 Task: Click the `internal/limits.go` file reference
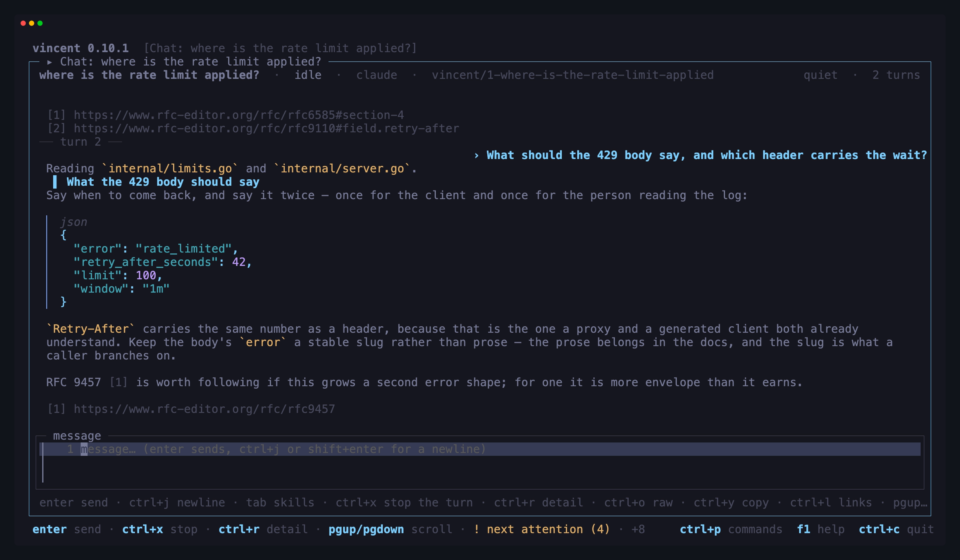[170, 168]
